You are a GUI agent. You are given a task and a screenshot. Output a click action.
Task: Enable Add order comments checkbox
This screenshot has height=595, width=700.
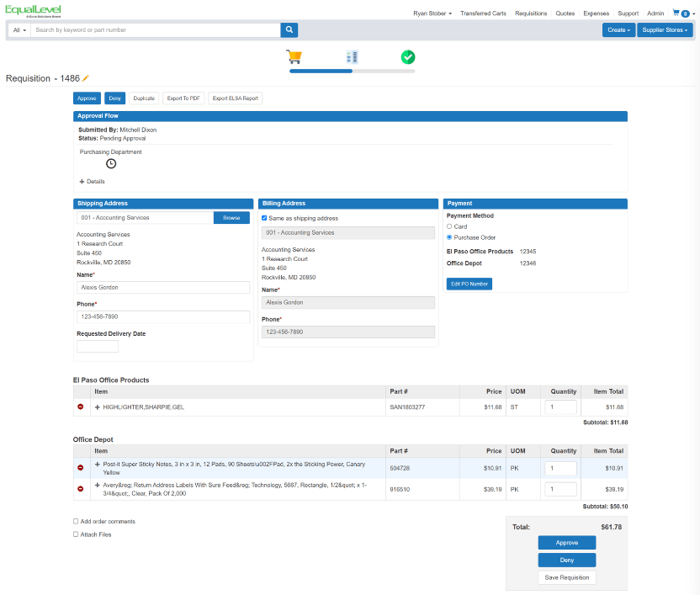[76, 522]
